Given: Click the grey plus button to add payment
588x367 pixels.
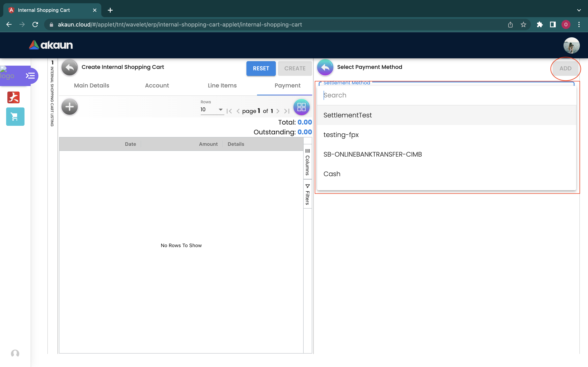Looking at the screenshot, I should point(69,107).
